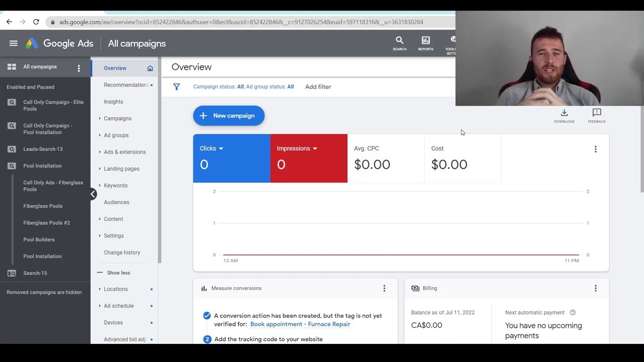Select Call Only Campaign - Pool Installation
The width and height of the screenshot is (644, 362).
click(x=48, y=129)
